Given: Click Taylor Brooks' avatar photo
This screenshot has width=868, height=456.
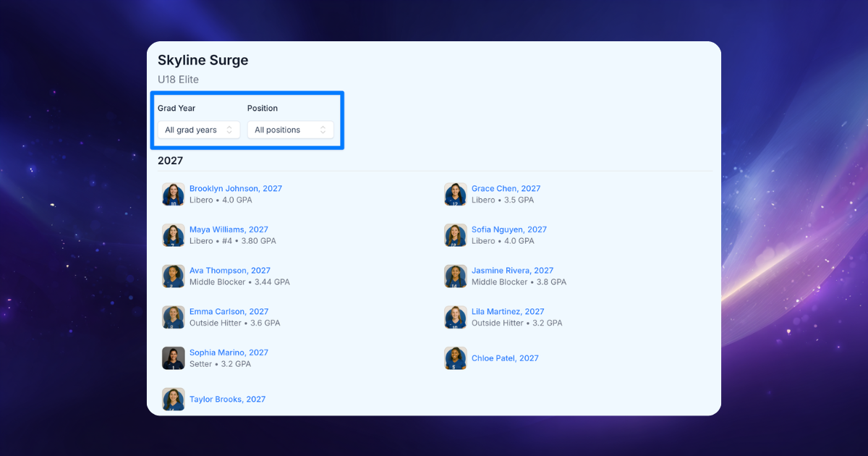Looking at the screenshot, I should point(174,400).
